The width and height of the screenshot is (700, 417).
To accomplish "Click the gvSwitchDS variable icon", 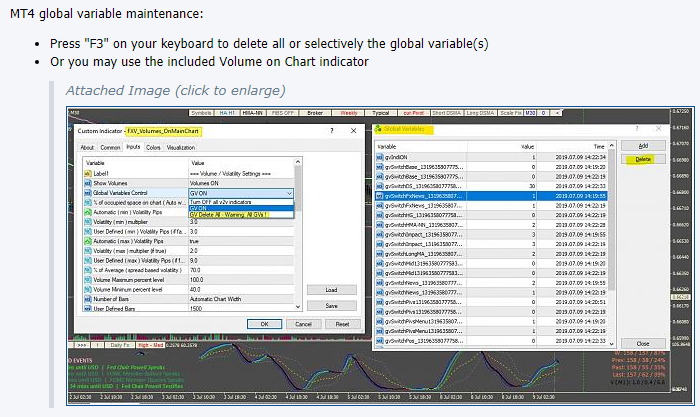I will coord(380,186).
